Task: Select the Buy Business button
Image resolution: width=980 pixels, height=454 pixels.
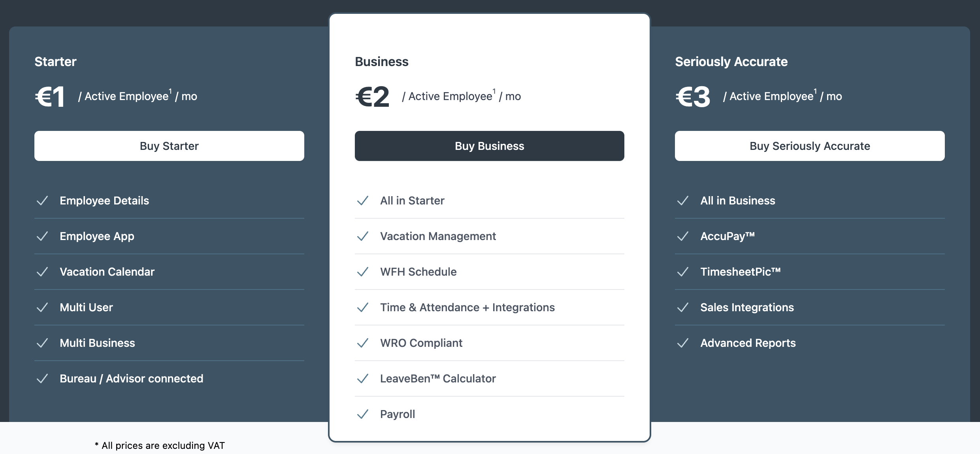Action: 489,146
